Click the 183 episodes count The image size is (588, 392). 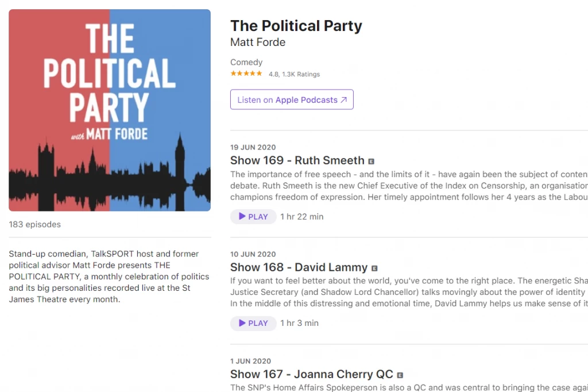[34, 224]
